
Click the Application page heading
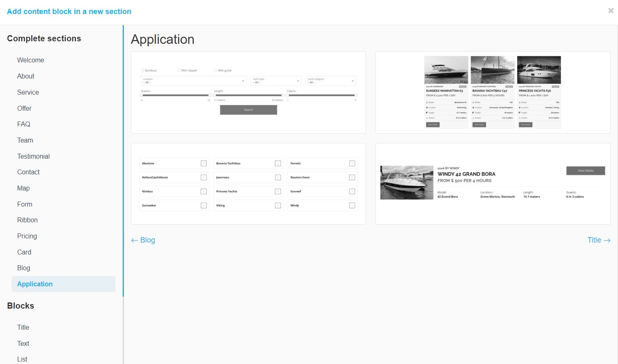click(162, 39)
